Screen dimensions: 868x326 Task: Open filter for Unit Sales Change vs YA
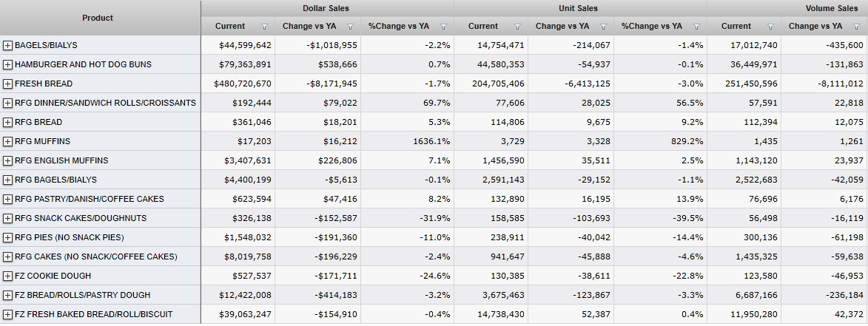[x=604, y=27]
